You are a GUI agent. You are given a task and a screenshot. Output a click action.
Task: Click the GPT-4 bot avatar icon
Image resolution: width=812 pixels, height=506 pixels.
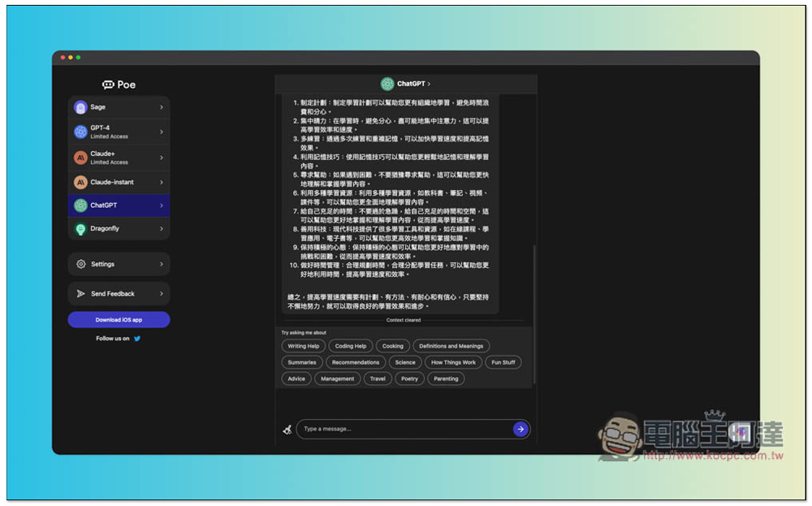pos(80,132)
